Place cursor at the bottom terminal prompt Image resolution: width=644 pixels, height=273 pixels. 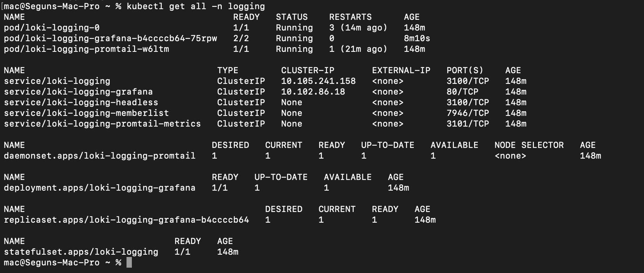pos(129,263)
